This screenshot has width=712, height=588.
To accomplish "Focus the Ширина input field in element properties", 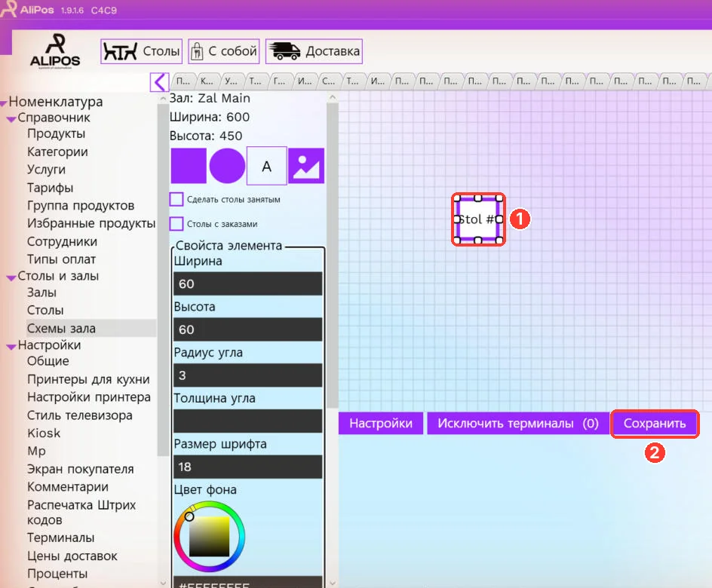I will click(x=248, y=284).
